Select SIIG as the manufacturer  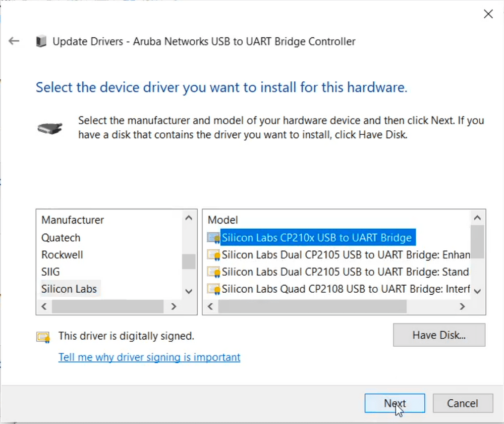pos(50,272)
